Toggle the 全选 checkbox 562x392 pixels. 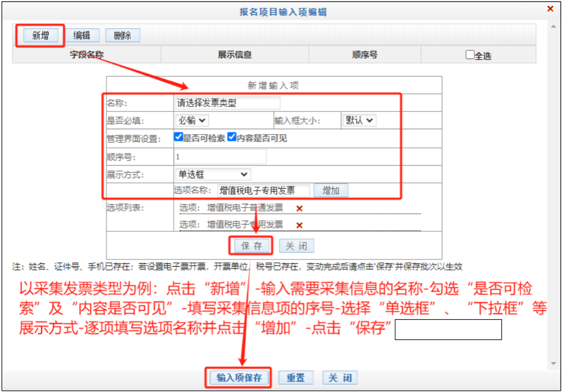470,55
